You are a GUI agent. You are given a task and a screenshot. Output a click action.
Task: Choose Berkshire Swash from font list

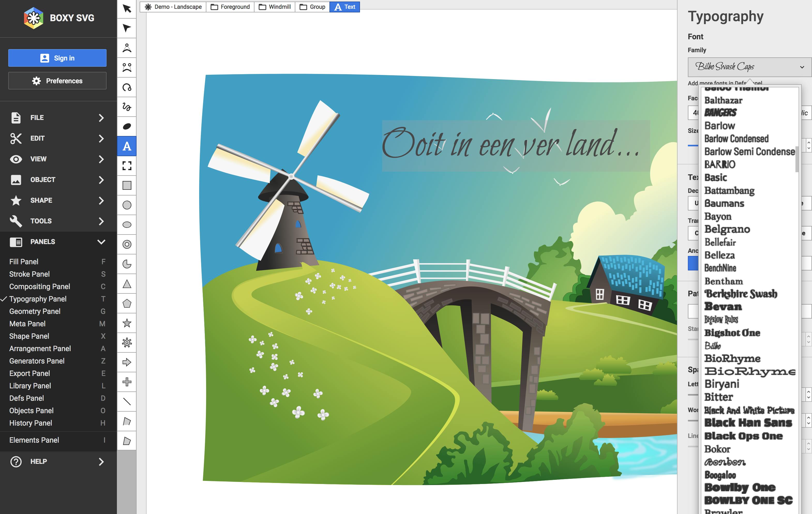[741, 294]
